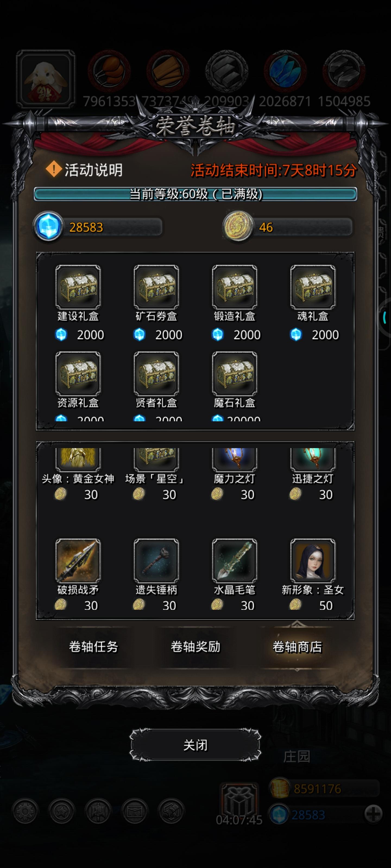Viewport: 391px width, 868px height.
Task: Select the 矿石券盒 chest icon
Action: click(156, 287)
